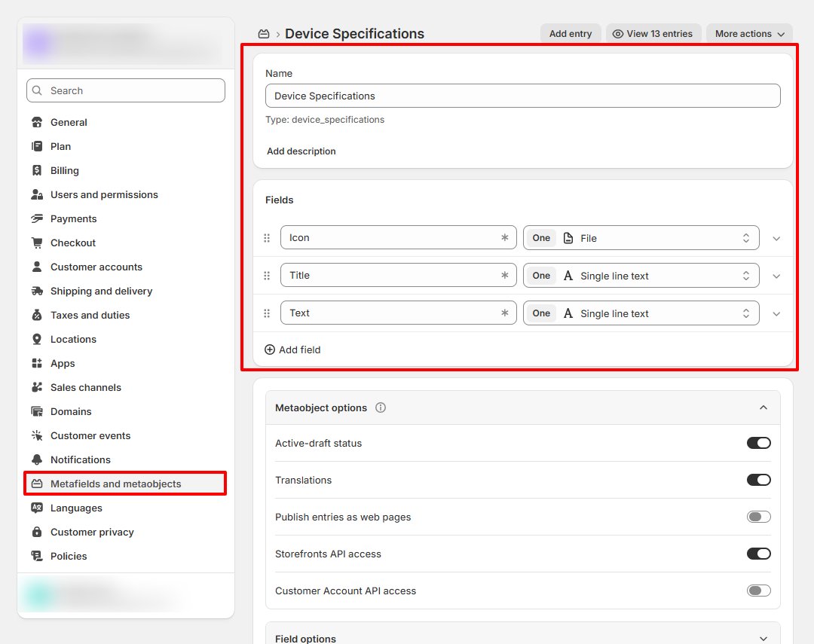Open the More actions dropdown
The width and height of the screenshot is (814, 644).
tap(749, 34)
